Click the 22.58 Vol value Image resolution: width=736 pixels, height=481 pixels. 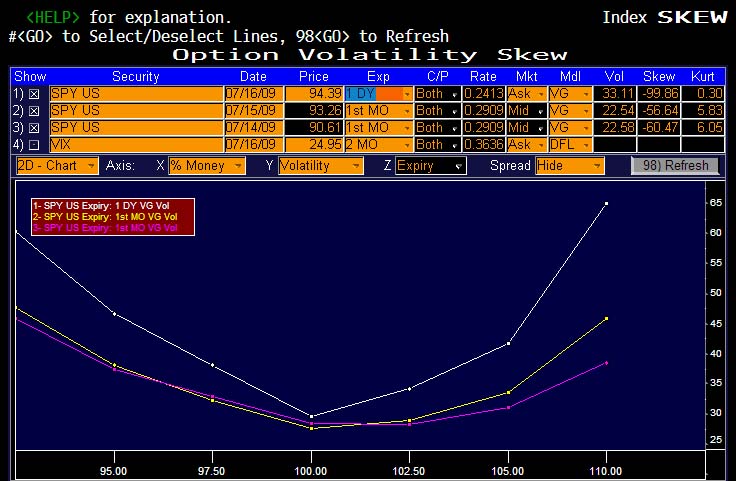pos(615,127)
